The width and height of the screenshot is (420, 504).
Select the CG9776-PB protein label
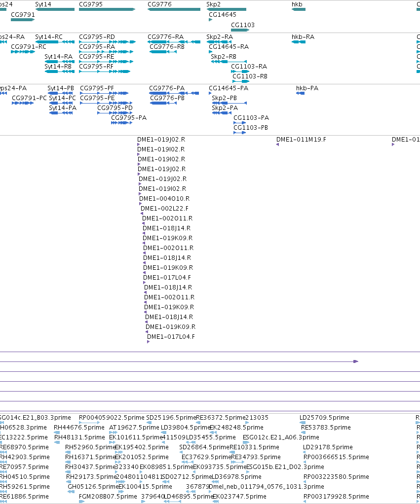[167, 98]
